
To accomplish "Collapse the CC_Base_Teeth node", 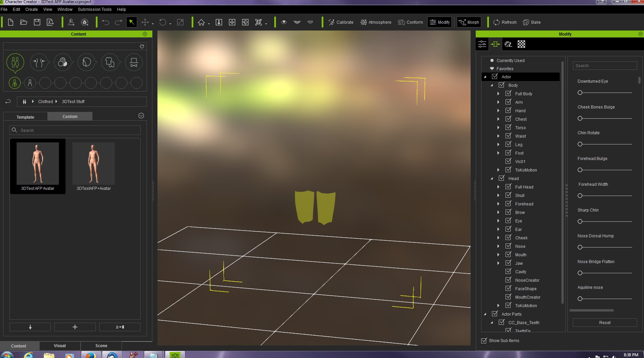I will click(x=492, y=323).
